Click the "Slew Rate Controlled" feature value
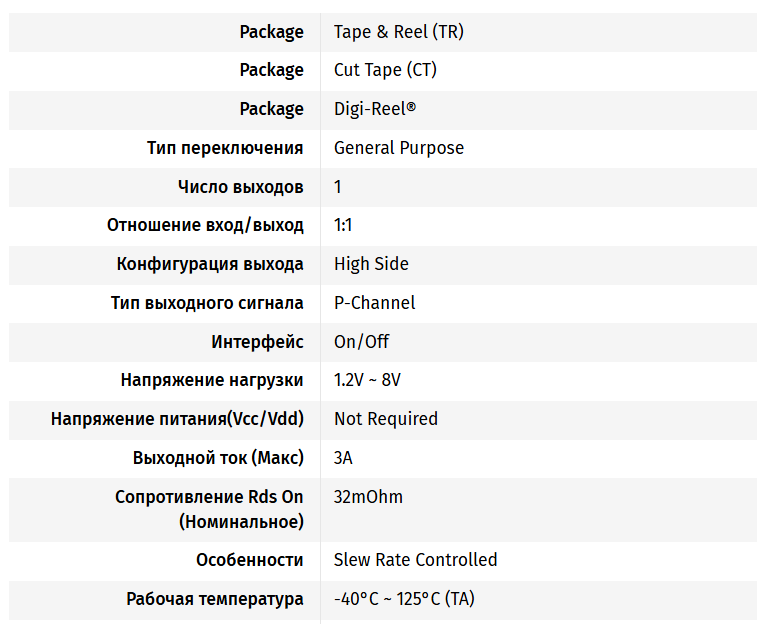 pos(415,560)
